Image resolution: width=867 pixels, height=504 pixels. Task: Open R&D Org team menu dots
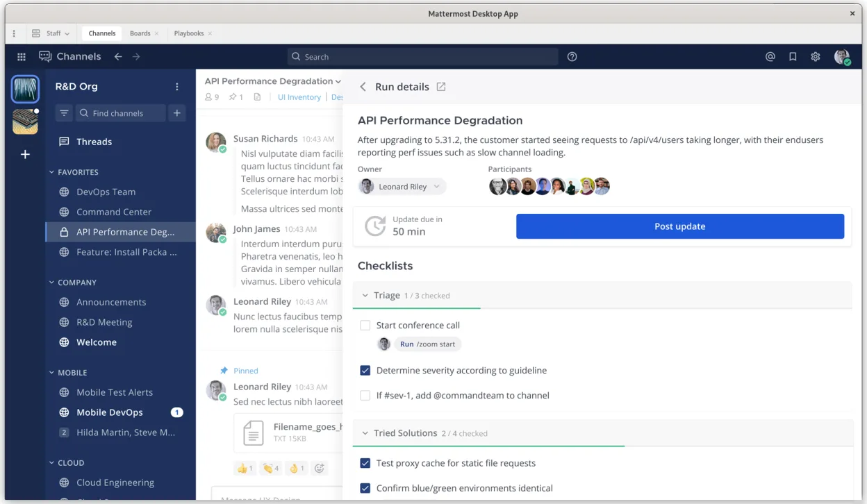tap(177, 87)
